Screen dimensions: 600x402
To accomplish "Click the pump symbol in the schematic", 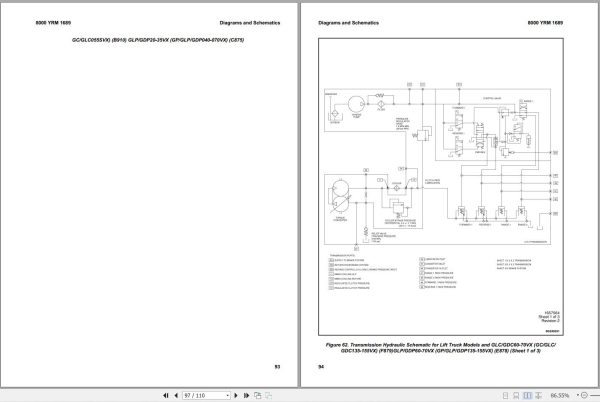I will (356, 104).
